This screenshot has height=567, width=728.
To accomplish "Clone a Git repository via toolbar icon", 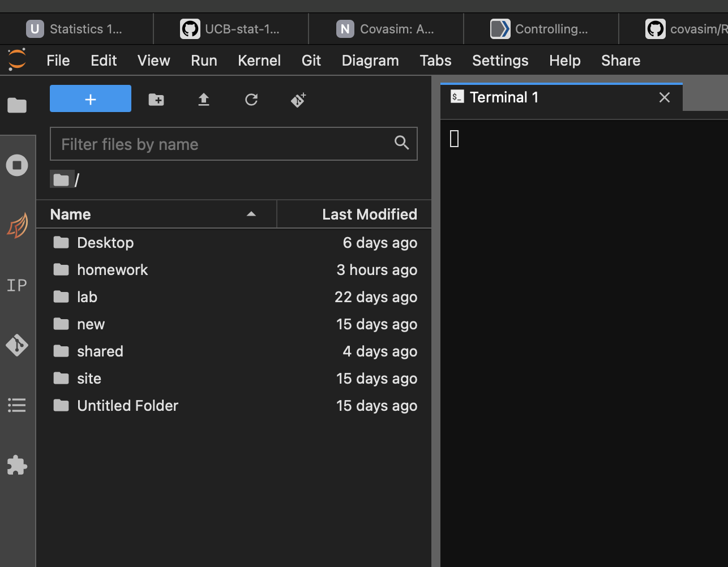I will [298, 100].
